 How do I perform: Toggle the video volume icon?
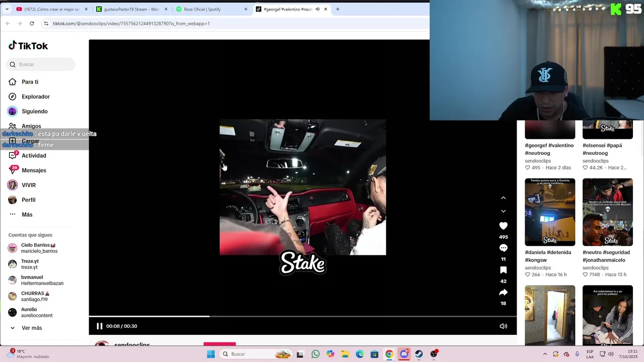[503, 326]
